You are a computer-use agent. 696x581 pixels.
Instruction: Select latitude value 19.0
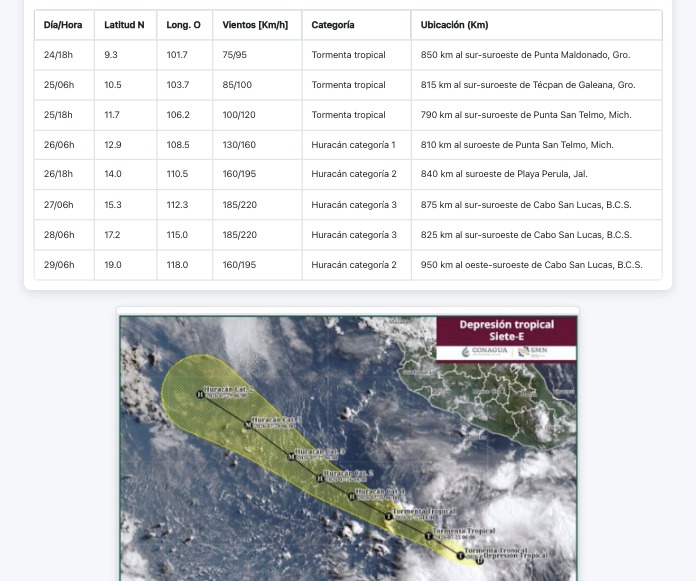[x=113, y=265]
